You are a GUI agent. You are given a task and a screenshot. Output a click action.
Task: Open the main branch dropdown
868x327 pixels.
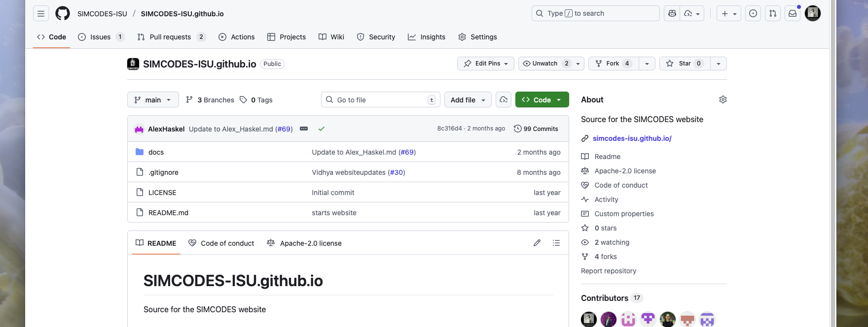click(x=153, y=99)
